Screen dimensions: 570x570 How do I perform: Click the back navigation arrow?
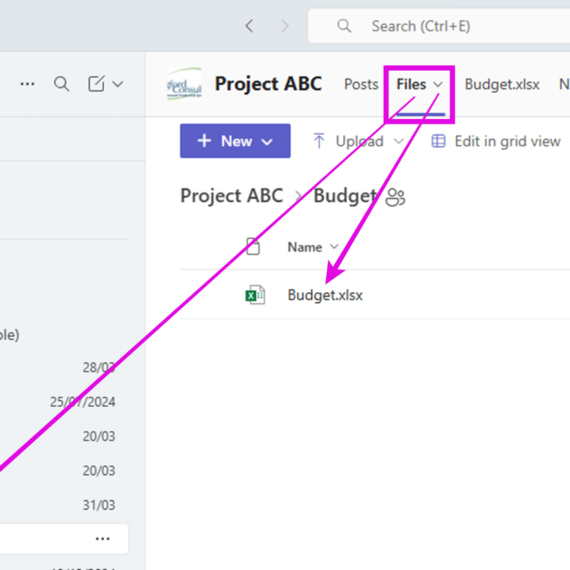point(249,26)
